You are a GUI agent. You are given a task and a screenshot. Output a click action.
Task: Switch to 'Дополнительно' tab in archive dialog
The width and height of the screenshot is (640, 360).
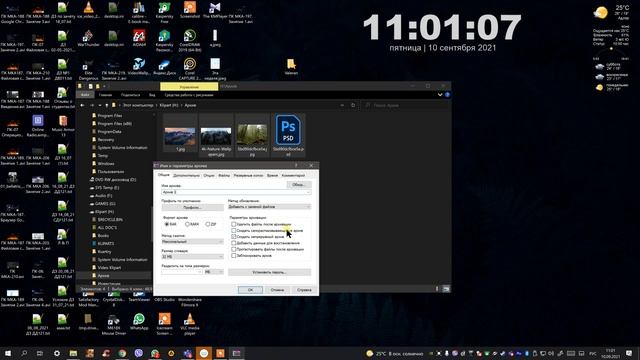[x=187, y=176]
